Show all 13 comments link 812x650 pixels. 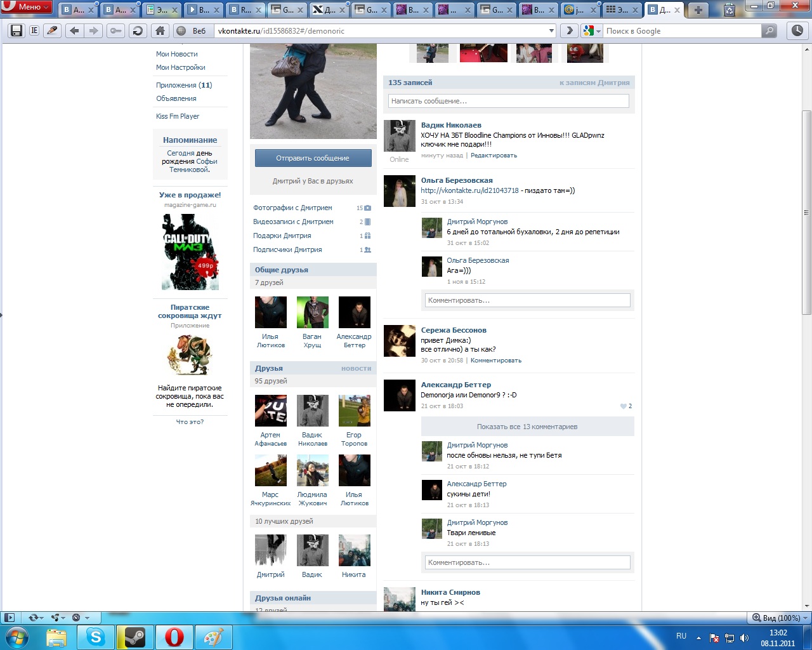tap(527, 427)
